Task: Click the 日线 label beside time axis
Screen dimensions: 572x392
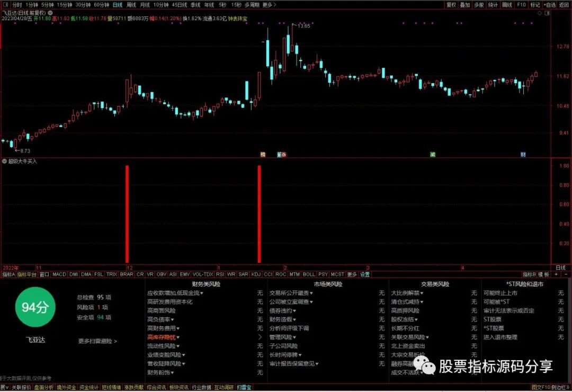Action: coord(560,268)
